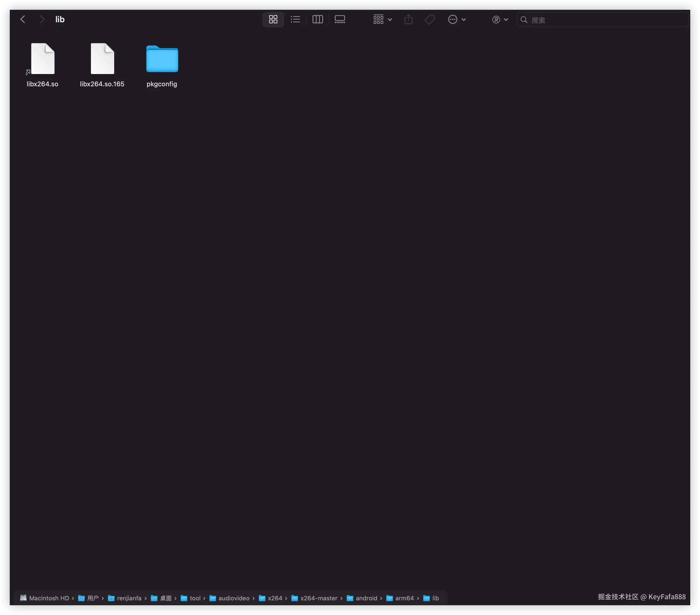Select the libx264.so alias file
Screen dimensions: 700x615
[43, 59]
